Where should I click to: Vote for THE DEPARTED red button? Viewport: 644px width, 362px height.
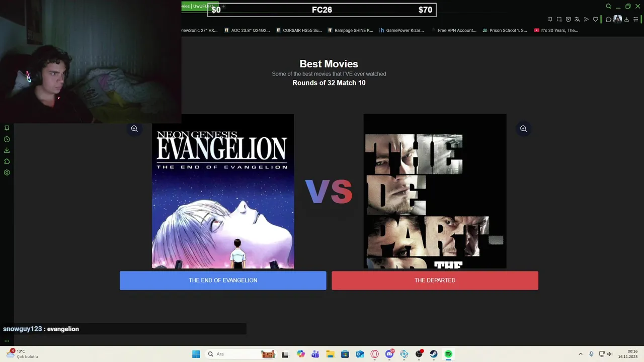click(435, 281)
